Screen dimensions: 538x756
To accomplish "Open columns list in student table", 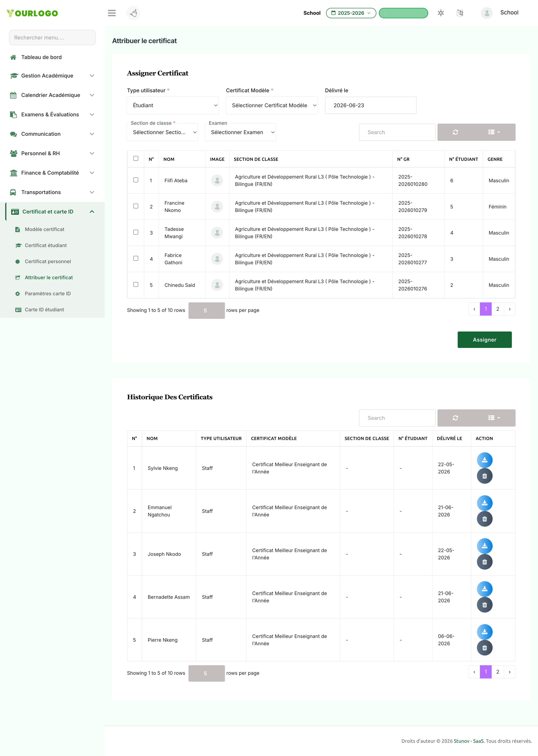I will coord(494,132).
